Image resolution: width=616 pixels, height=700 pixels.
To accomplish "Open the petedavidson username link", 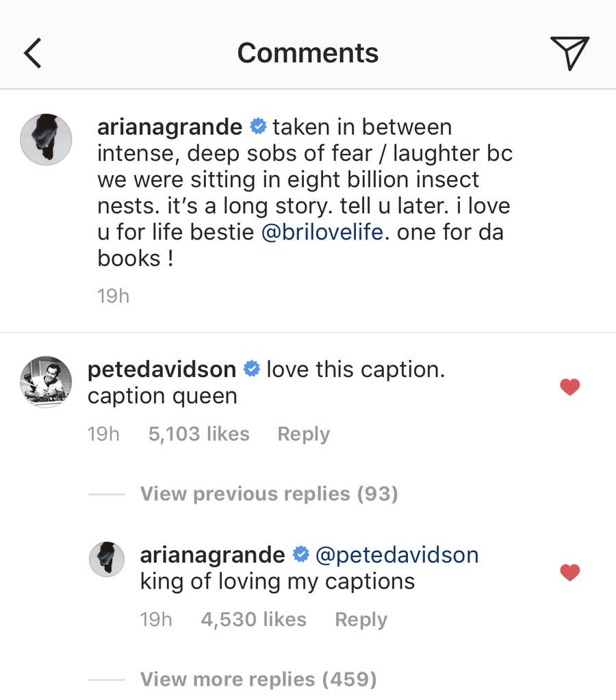I will (162, 370).
